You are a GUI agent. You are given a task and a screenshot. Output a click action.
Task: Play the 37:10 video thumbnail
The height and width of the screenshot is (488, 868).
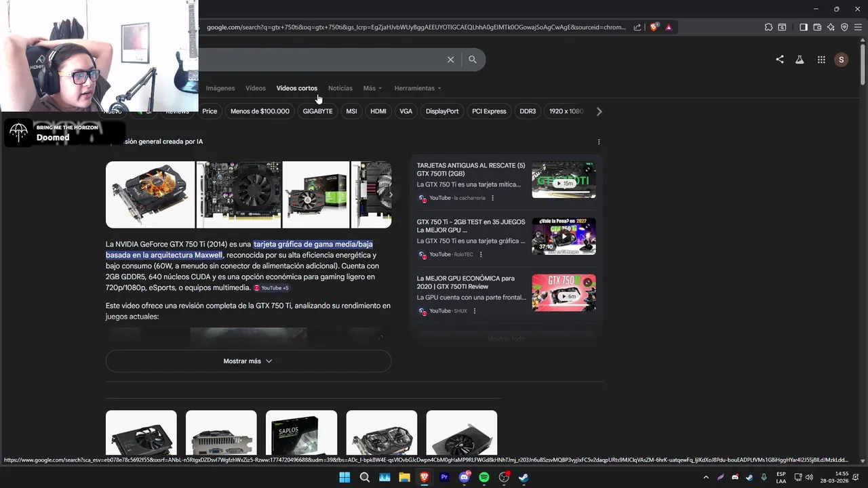[x=564, y=236]
